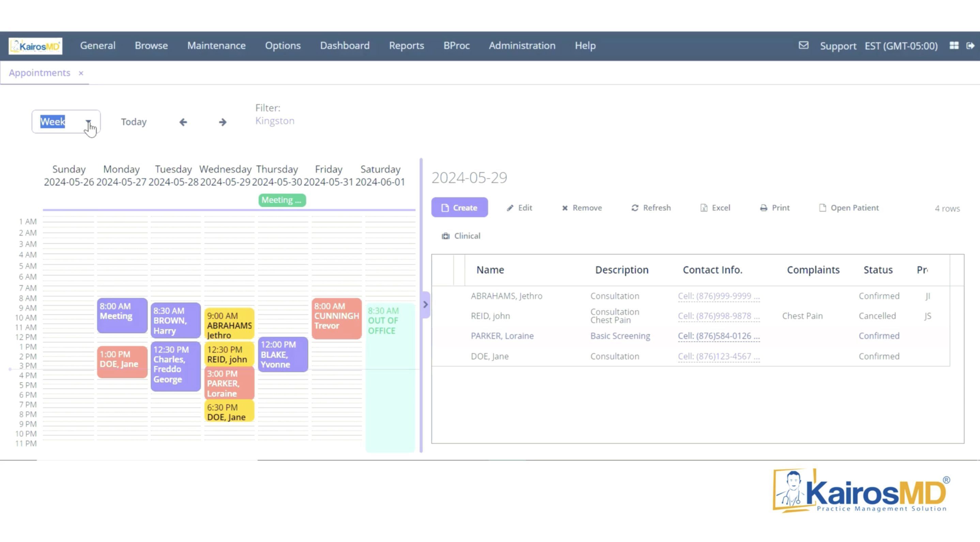
Task: Open the grid layout icon in header
Action: pos(954,46)
